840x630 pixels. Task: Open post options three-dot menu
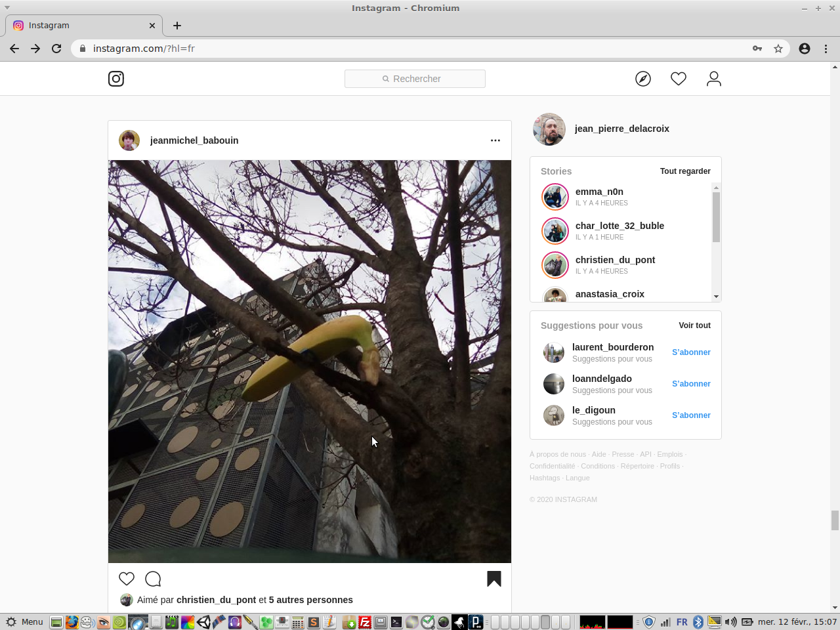click(495, 140)
